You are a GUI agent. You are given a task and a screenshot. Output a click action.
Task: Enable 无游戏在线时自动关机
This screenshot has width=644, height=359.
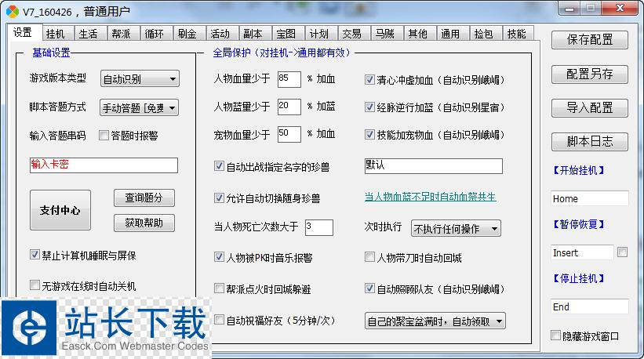[35, 285]
